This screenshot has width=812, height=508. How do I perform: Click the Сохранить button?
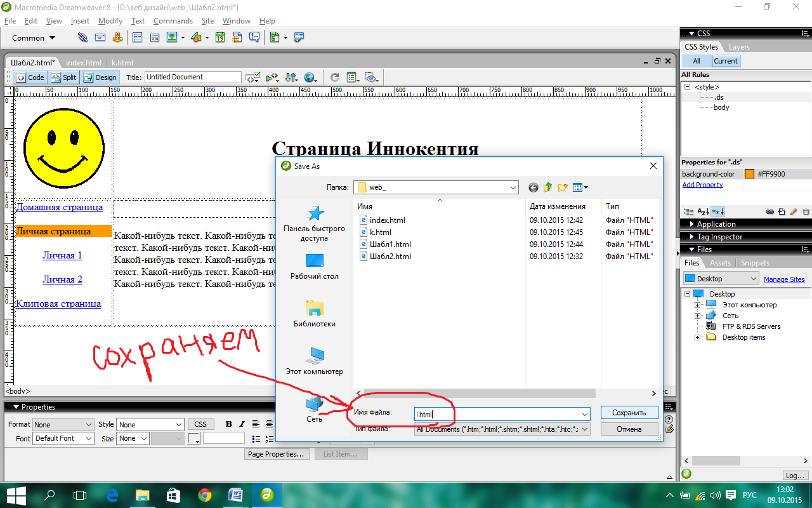click(x=629, y=413)
